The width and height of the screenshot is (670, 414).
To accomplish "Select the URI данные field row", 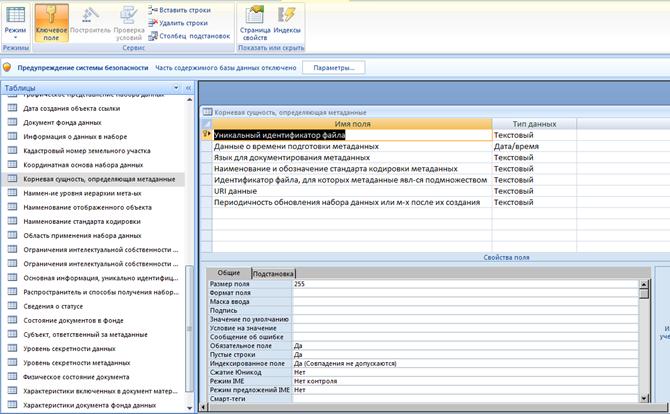I will click(236, 191).
